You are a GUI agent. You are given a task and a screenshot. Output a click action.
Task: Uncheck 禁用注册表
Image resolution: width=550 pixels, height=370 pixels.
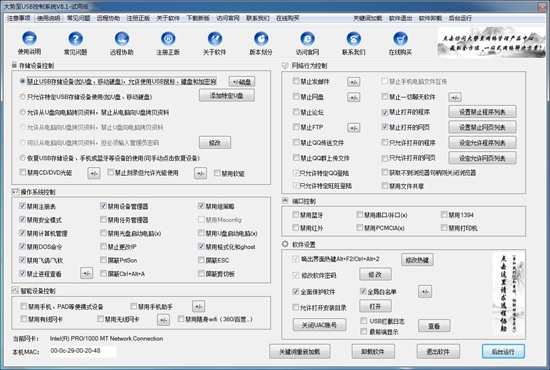coord(22,206)
